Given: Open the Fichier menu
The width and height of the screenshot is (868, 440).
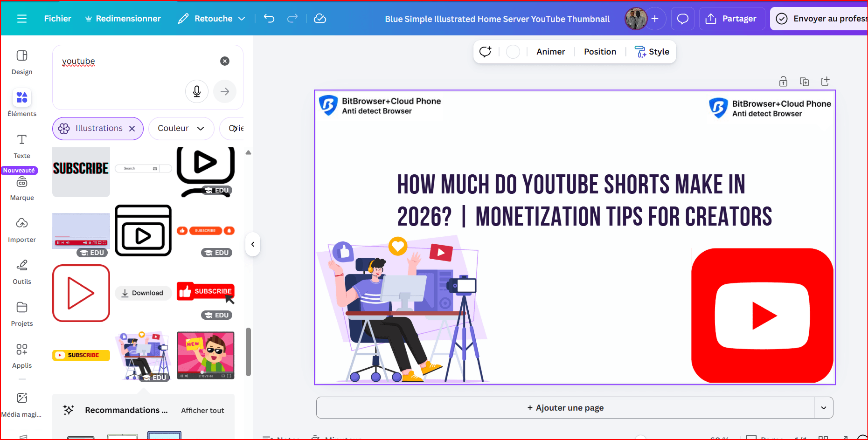Looking at the screenshot, I should point(58,19).
